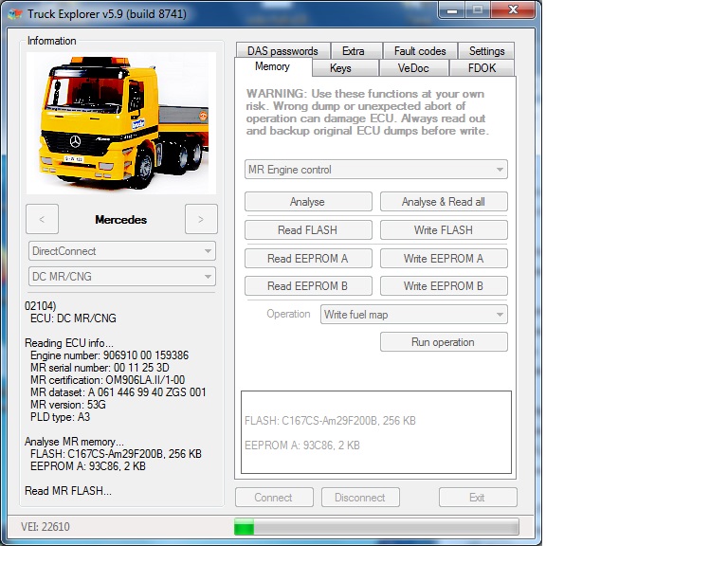Viewport: 728px width, 582px height.
Task: Open the DirectConnect connection dropdown
Action: 122,251
